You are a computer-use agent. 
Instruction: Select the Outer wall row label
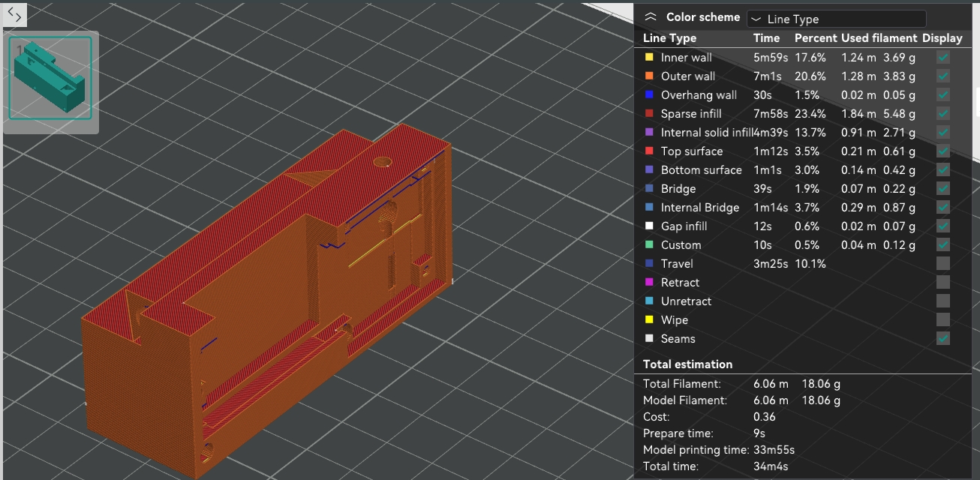pos(687,76)
